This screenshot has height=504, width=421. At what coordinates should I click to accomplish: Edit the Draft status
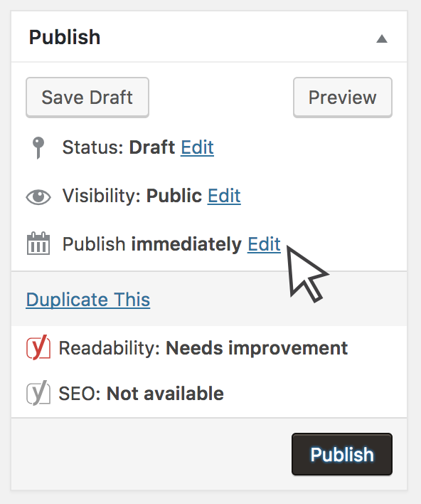click(197, 147)
